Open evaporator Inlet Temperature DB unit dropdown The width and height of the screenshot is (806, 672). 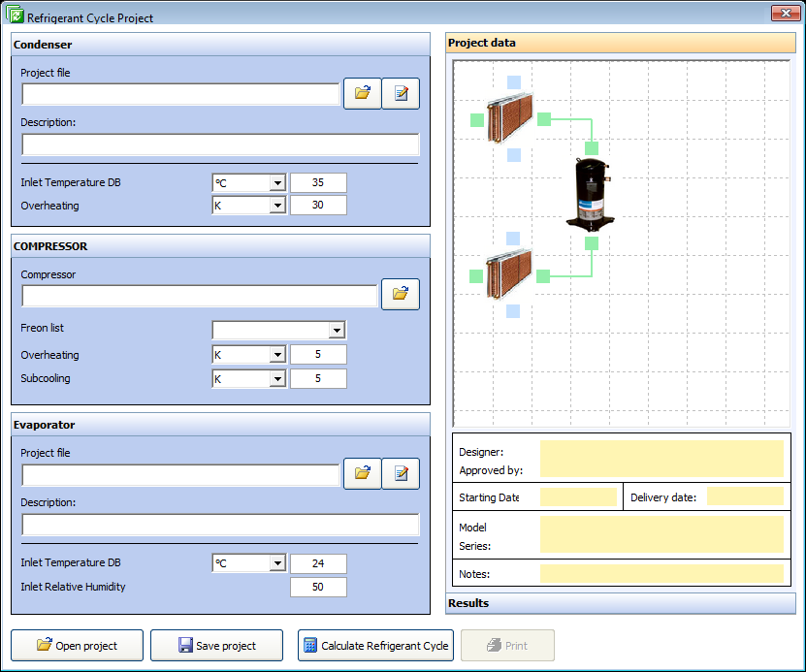[x=277, y=563]
